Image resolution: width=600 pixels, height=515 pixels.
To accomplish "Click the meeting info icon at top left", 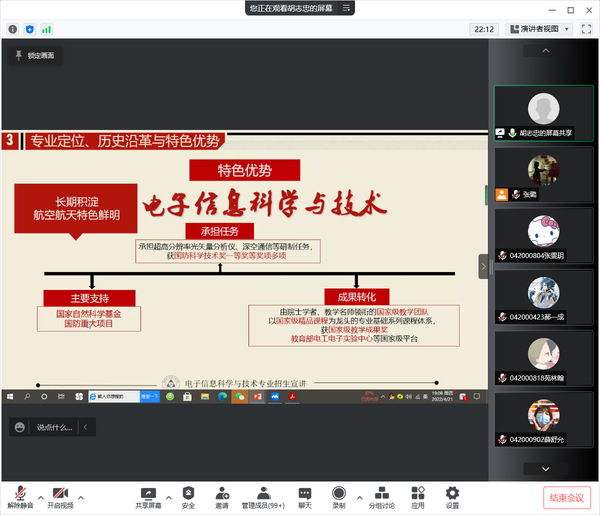I will point(12,30).
